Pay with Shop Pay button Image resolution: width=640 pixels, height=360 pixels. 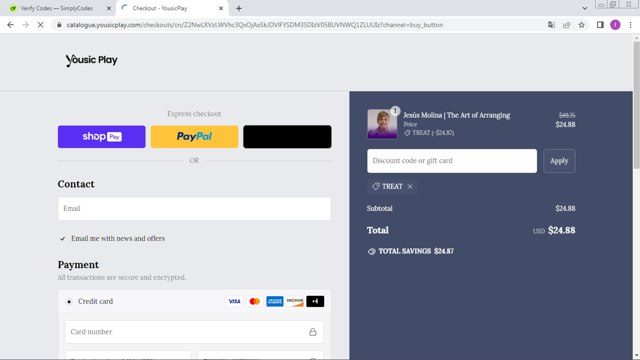102,137
